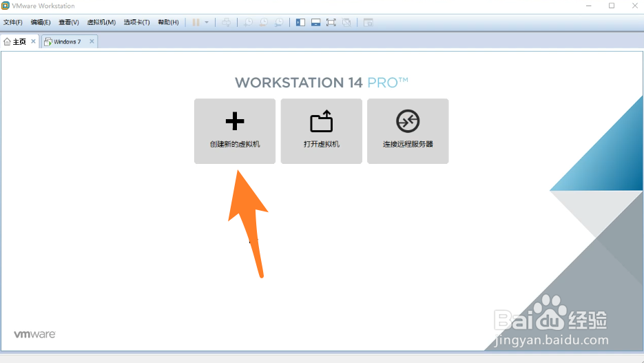Screen dimensions: 644x363
Task: Minimize the VMware Workstation window
Action: point(588,6)
